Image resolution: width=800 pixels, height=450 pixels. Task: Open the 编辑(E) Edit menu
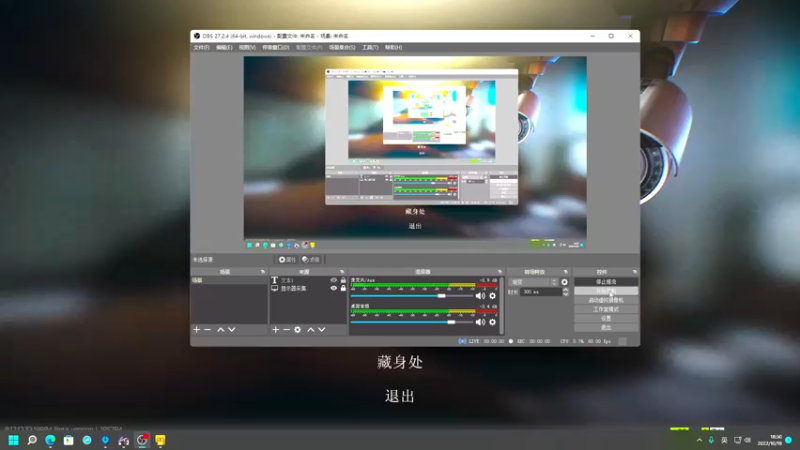coord(224,47)
